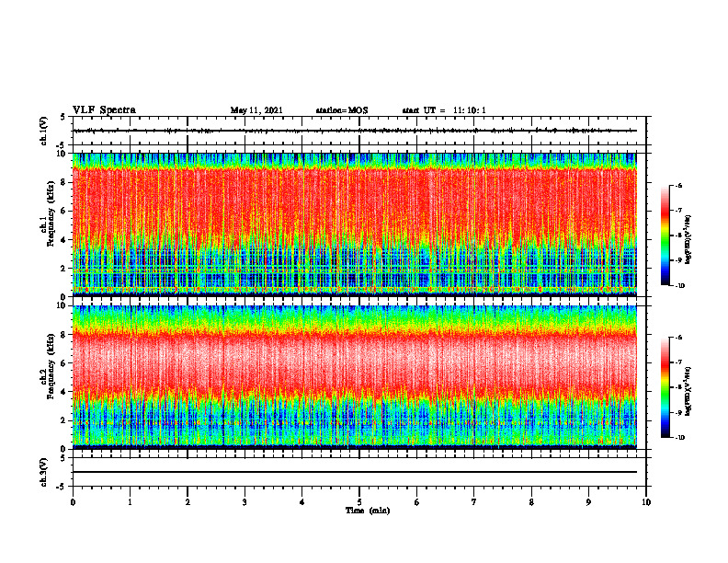728x563 pixels.
Task: Click the "VLF Spectra" plot title
Action: point(105,109)
